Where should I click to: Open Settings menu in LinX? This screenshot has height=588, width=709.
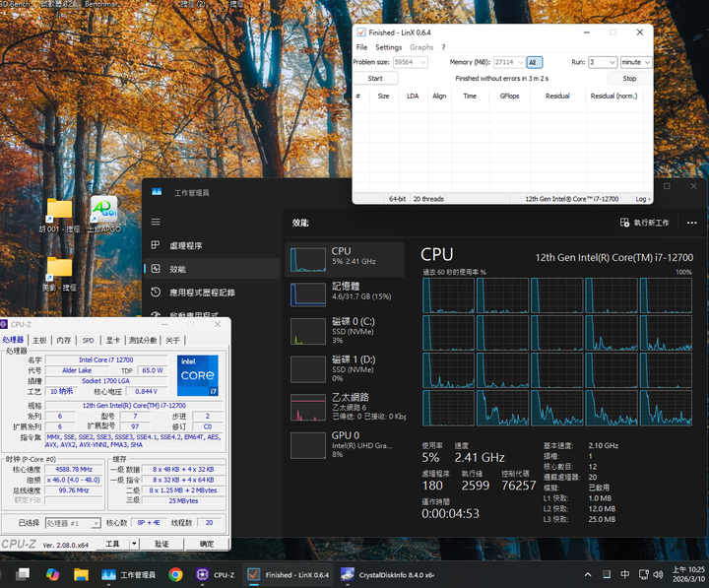pyautogui.click(x=388, y=47)
